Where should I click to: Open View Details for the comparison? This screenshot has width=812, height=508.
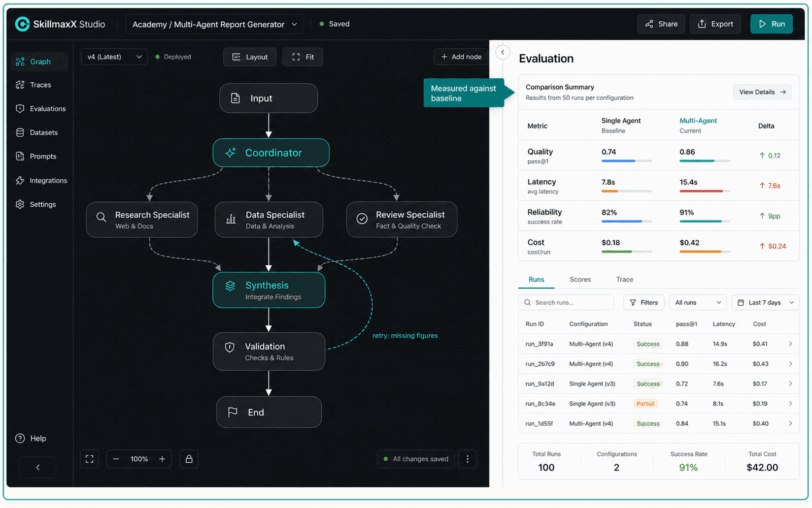pos(762,92)
